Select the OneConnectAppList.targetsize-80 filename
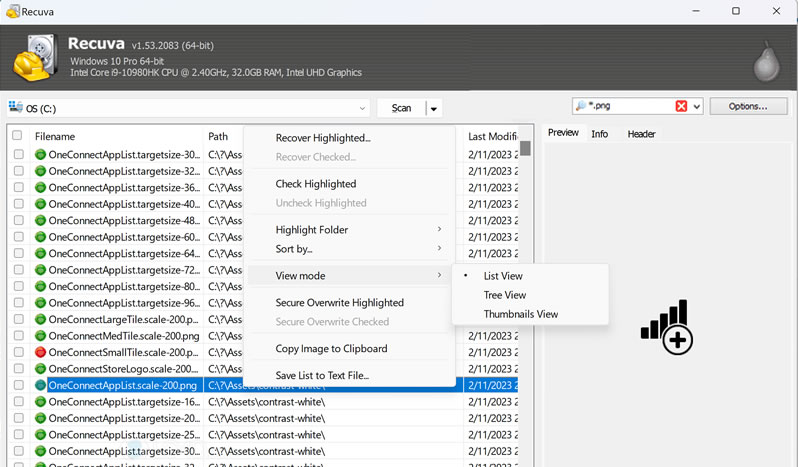 (124, 286)
